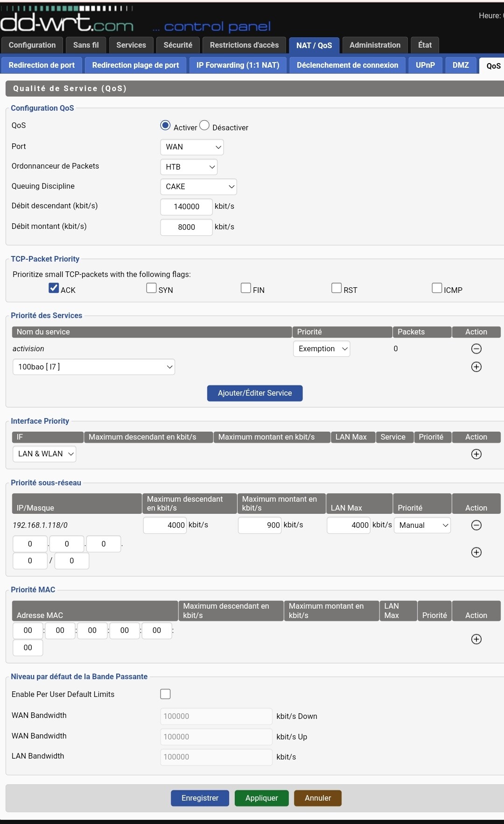The image size is (504, 824).
Task: Open the Restrictions d'accès tab
Action: click(244, 45)
